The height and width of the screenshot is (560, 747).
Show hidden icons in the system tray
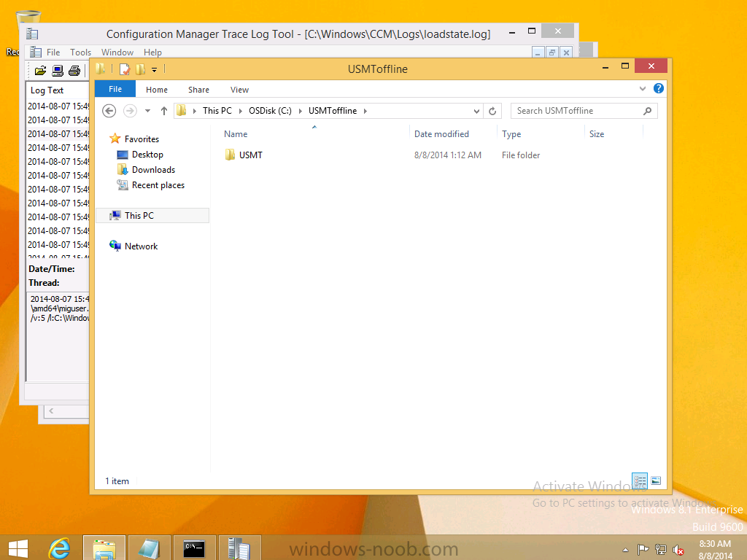(625, 550)
